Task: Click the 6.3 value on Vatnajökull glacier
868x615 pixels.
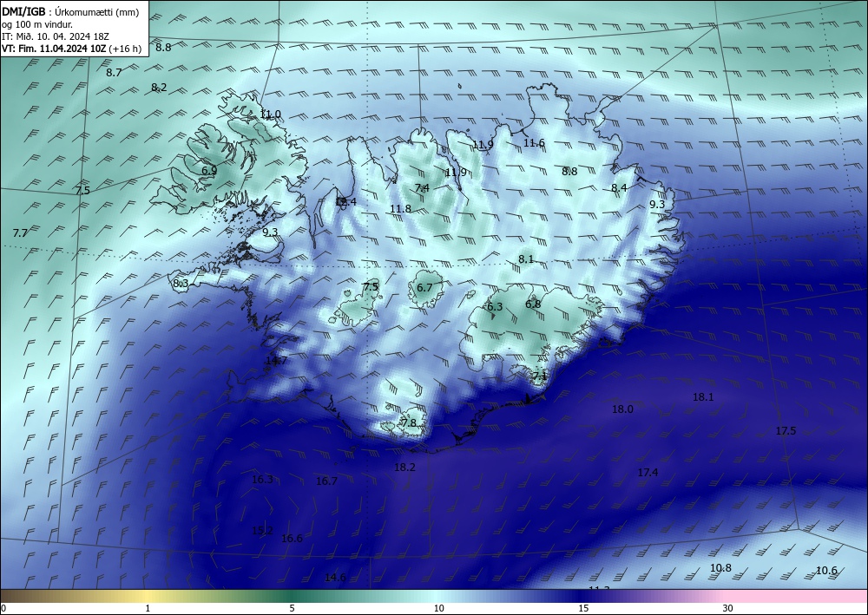Action: pos(495,307)
